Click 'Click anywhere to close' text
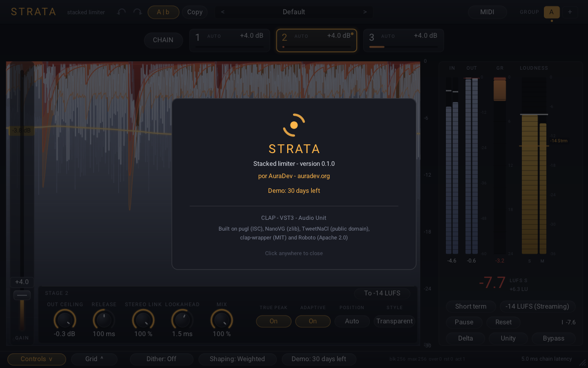This screenshot has width=588, height=368. click(294, 253)
